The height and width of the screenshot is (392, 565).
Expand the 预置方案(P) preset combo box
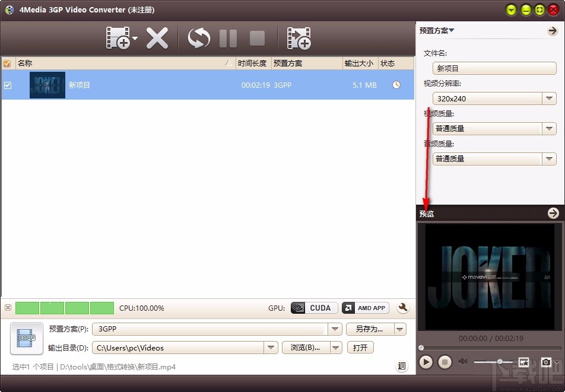pos(335,328)
